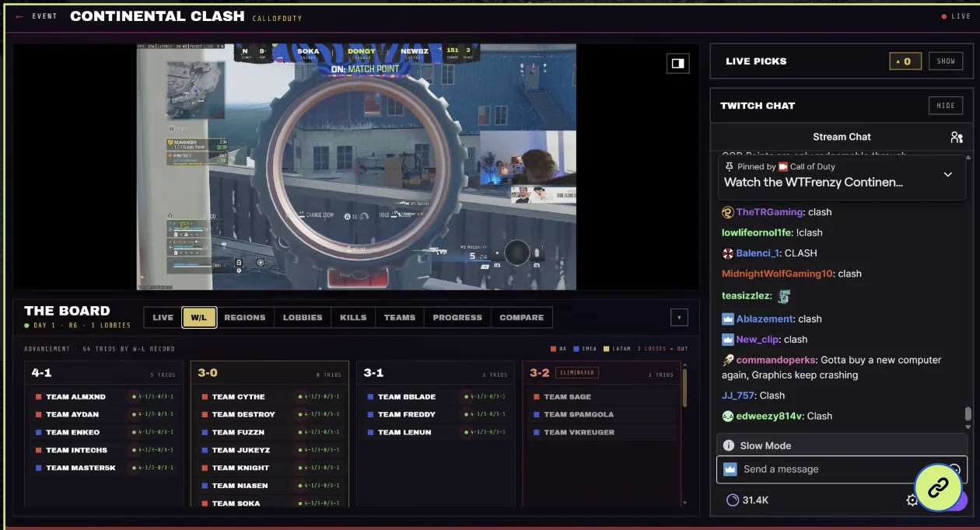Click username MidnightWolfGaming10 in chat
The image size is (980, 530).
[x=777, y=274]
